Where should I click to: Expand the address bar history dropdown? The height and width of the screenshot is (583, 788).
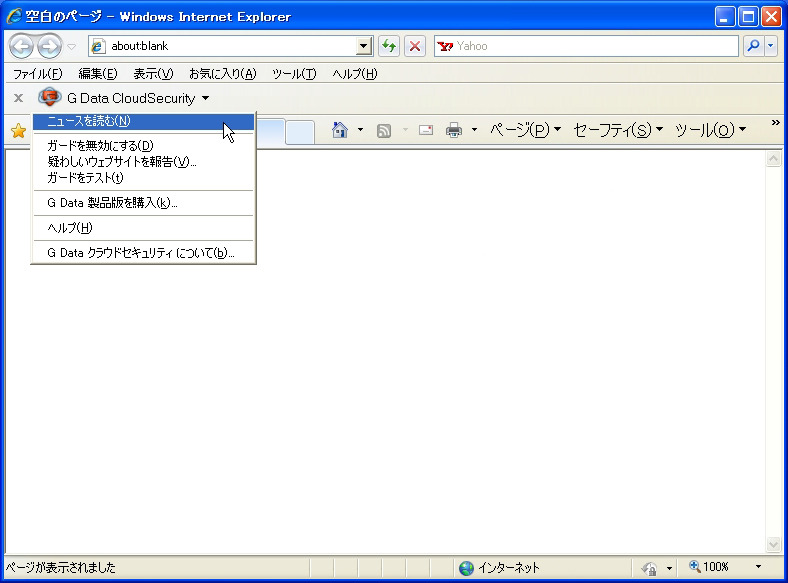[x=363, y=46]
